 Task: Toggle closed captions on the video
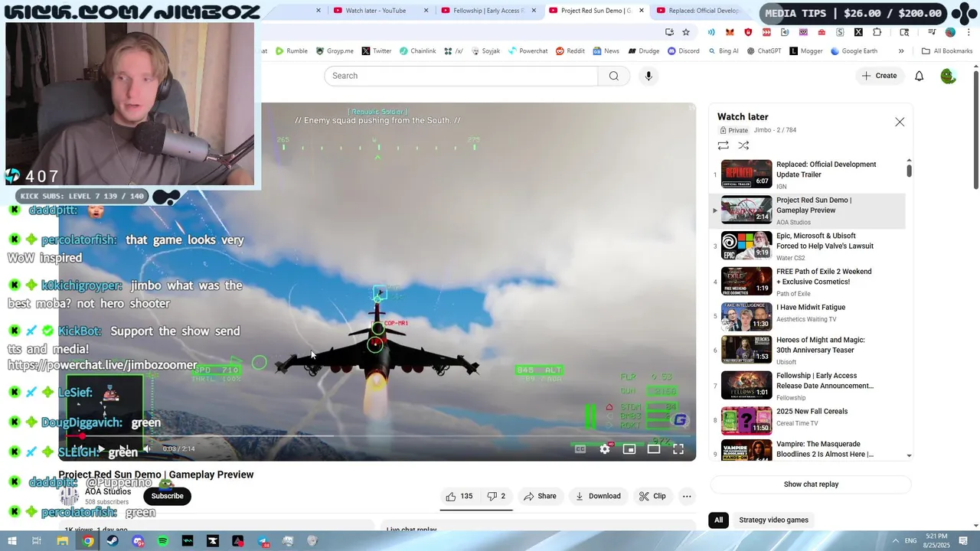tap(580, 449)
